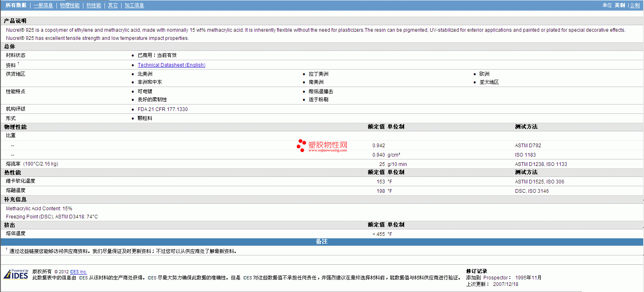Screen dimensions: 644x292
Task: Click the 颗粒料 form entry
Action: 145,118
